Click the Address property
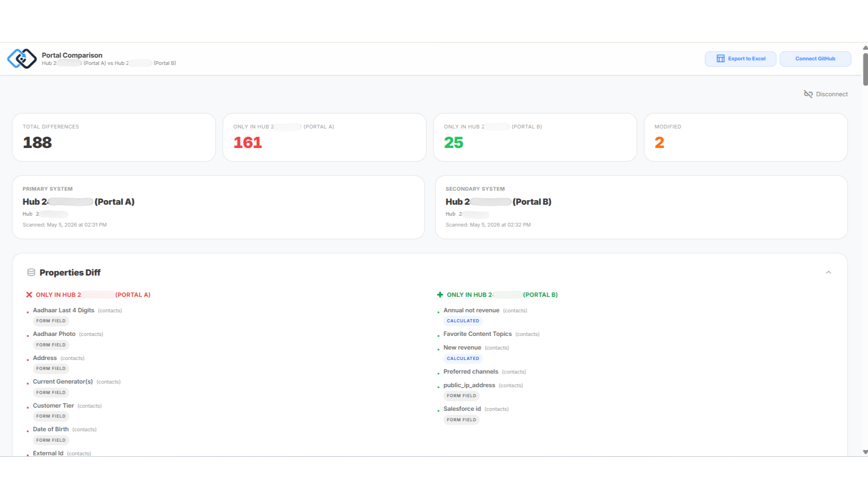This screenshot has height=488, width=868. (44, 358)
